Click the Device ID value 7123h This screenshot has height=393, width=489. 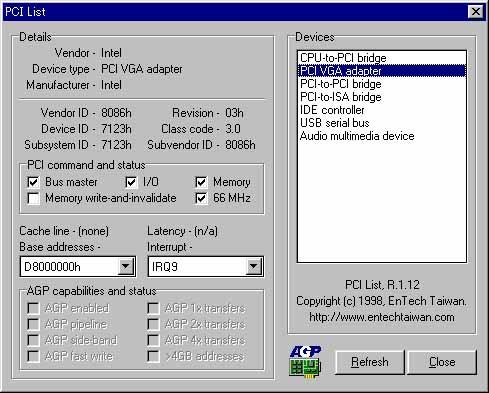tap(116, 129)
